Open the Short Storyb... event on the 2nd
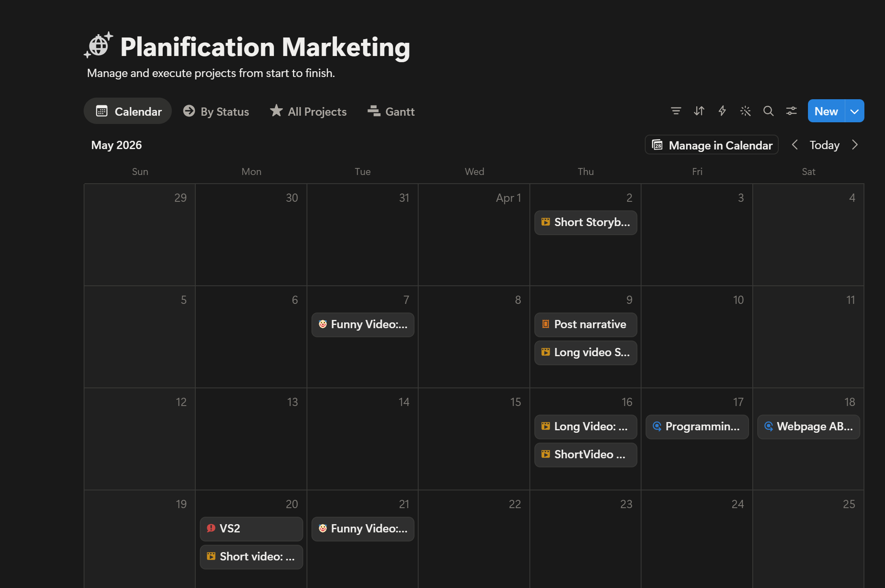The width and height of the screenshot is (885, 588). tap(585, 222)
